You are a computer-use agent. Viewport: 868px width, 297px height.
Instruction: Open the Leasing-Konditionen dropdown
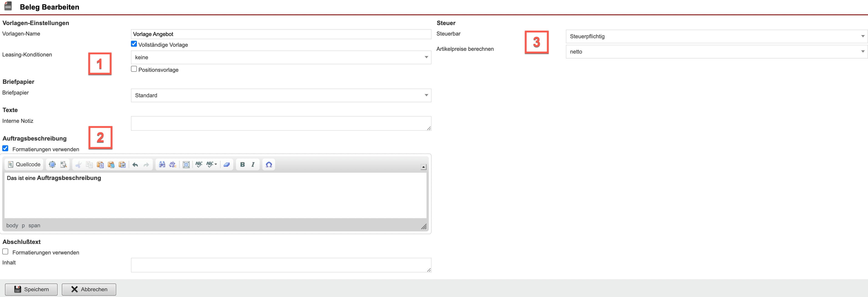(281, 57)
